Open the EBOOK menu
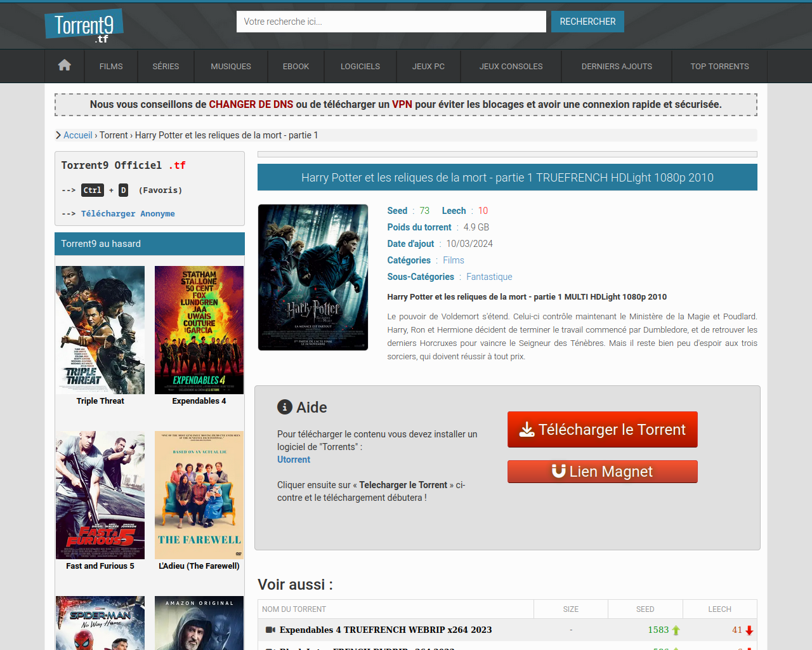 [x=296, y=66]
